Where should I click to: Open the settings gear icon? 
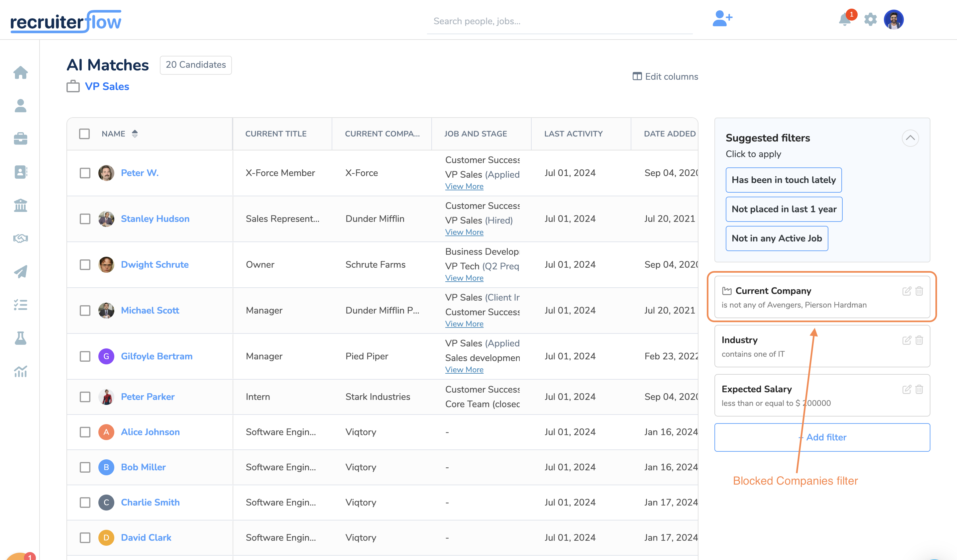coord(870,19)
